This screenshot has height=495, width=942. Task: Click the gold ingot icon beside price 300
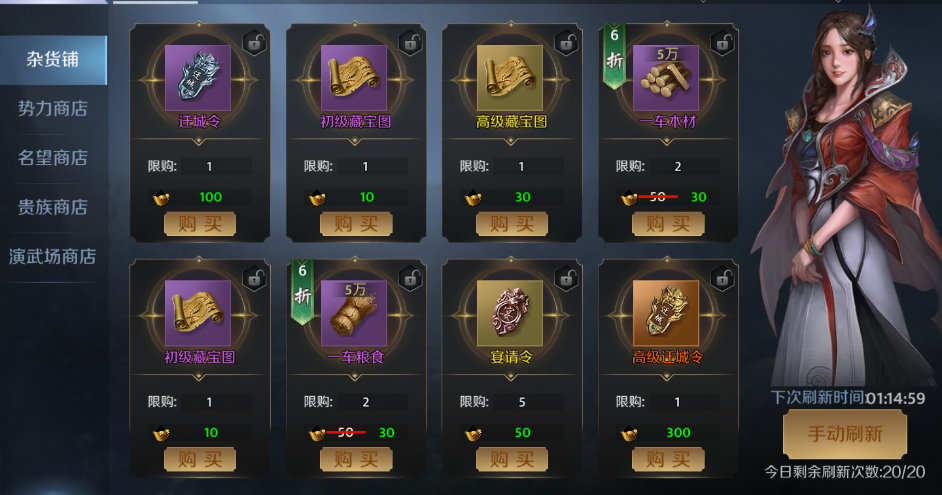(x=629, y=433)
